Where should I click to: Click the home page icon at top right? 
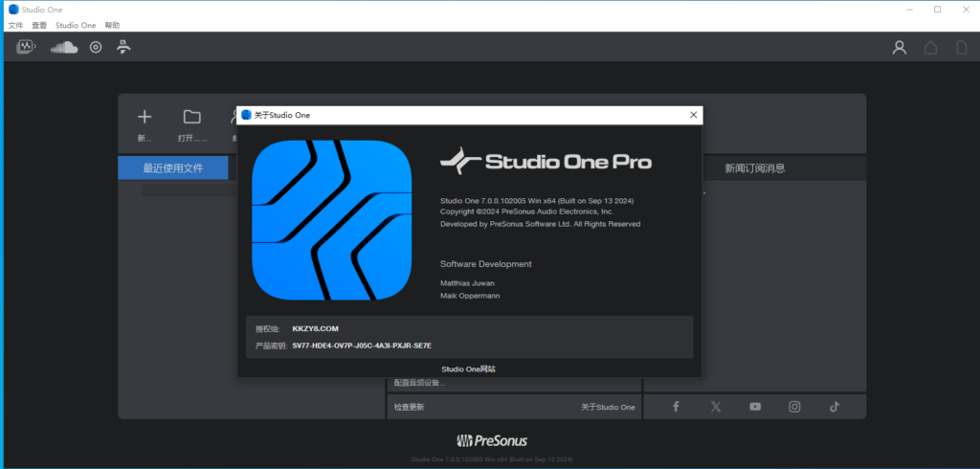click(x=930, y=48)
